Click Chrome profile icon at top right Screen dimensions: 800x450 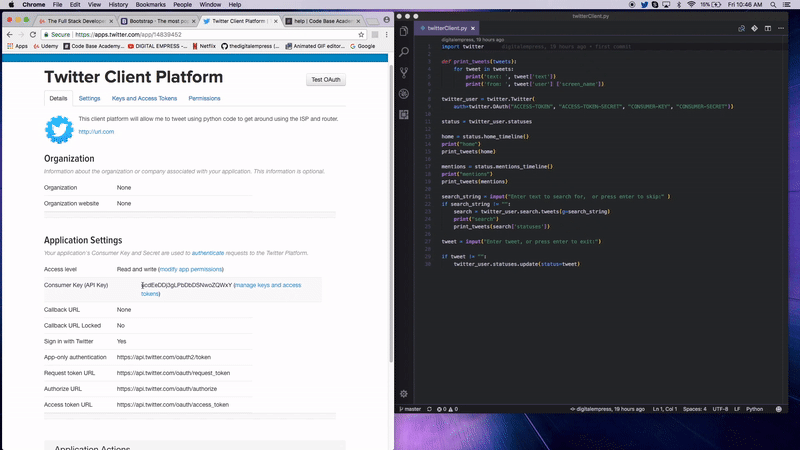(x=386, y=20)
